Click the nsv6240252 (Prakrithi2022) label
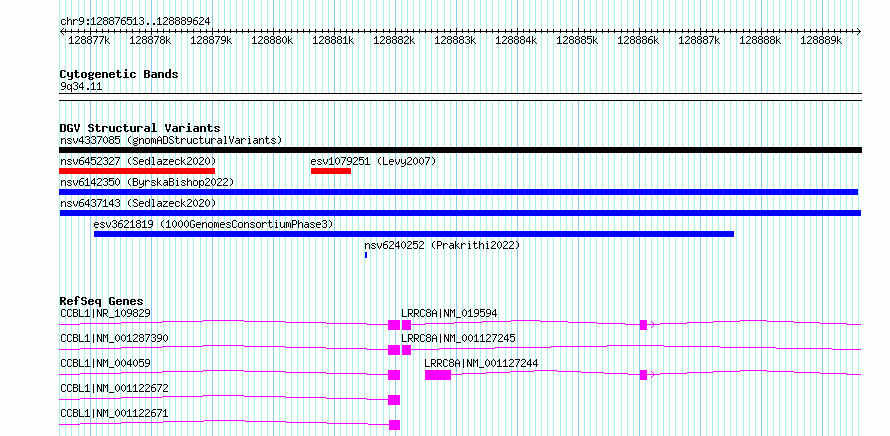The image size is (890, 436). (442, 245)
